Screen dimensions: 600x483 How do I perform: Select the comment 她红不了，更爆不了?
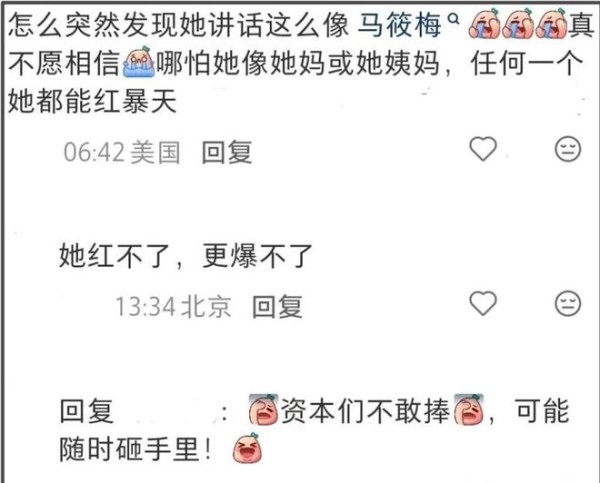(186, 256)
